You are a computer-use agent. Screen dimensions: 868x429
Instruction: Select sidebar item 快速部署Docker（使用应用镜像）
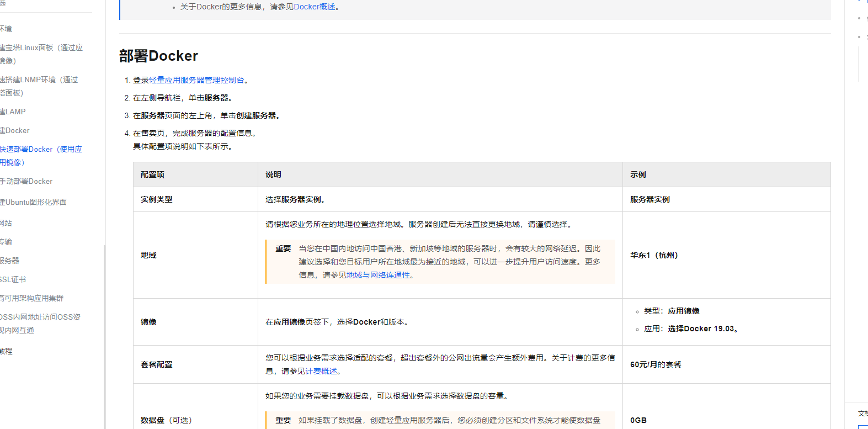coord(41,156)
